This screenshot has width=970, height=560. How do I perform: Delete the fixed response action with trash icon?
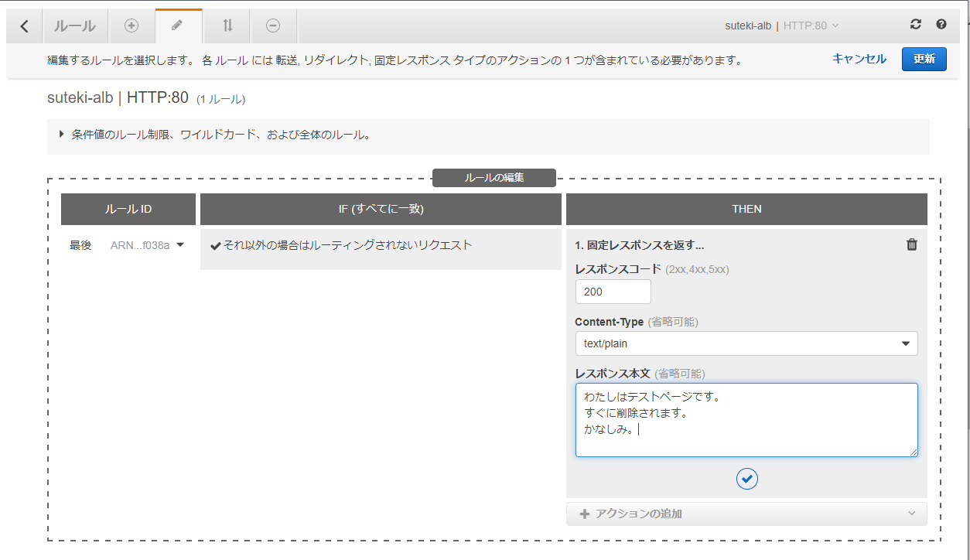coord(911,244)
